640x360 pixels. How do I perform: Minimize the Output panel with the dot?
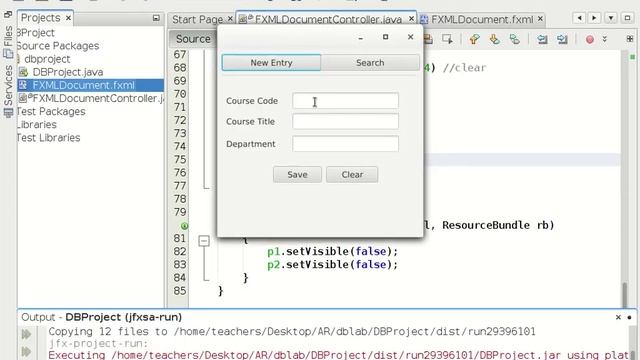pyautogui.click(x=630, y=317)
